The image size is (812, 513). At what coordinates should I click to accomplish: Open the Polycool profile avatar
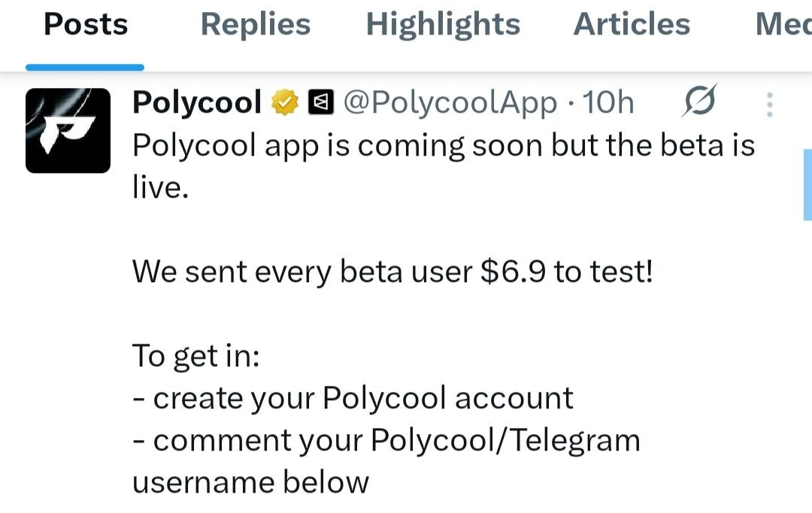tap(68, 130)
